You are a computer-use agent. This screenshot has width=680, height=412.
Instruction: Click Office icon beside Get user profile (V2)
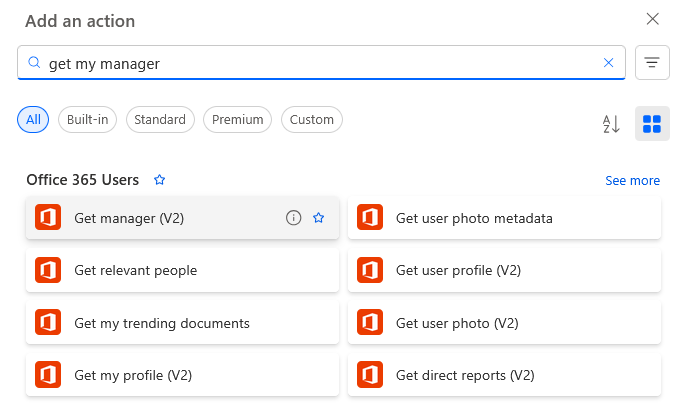(x=370, y=270)
